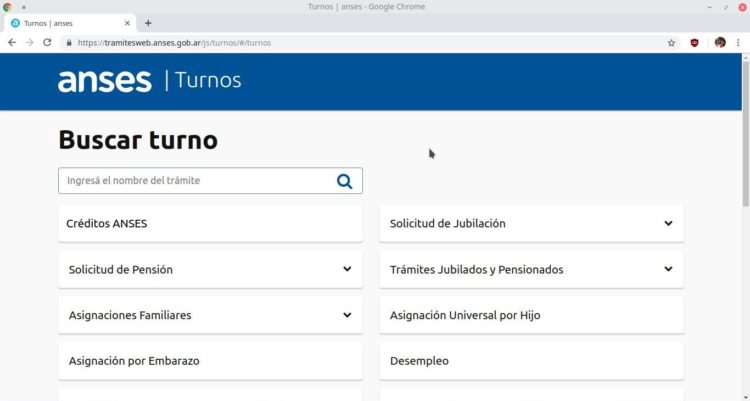Click the Turnos header title
The image size is (750, 401).
tap(208, 80)
